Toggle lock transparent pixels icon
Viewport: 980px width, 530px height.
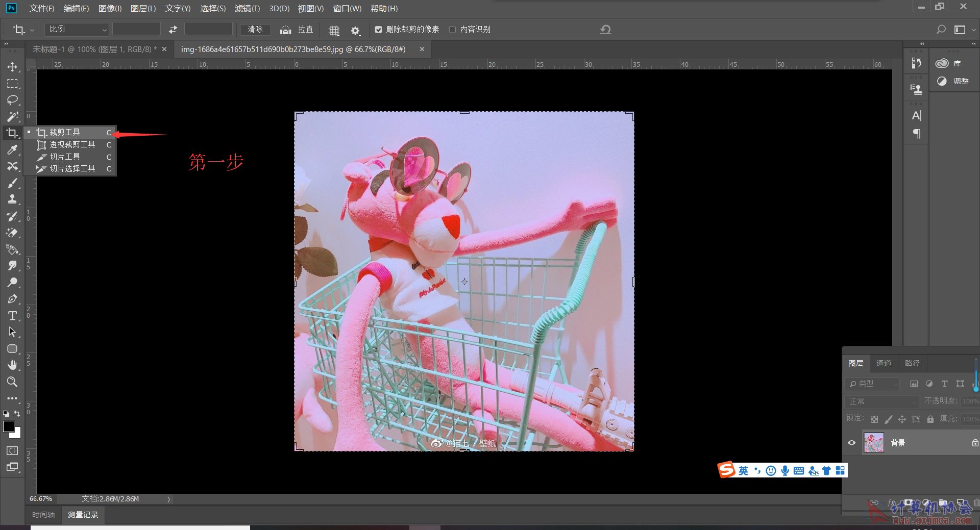[x=874, y=419]
